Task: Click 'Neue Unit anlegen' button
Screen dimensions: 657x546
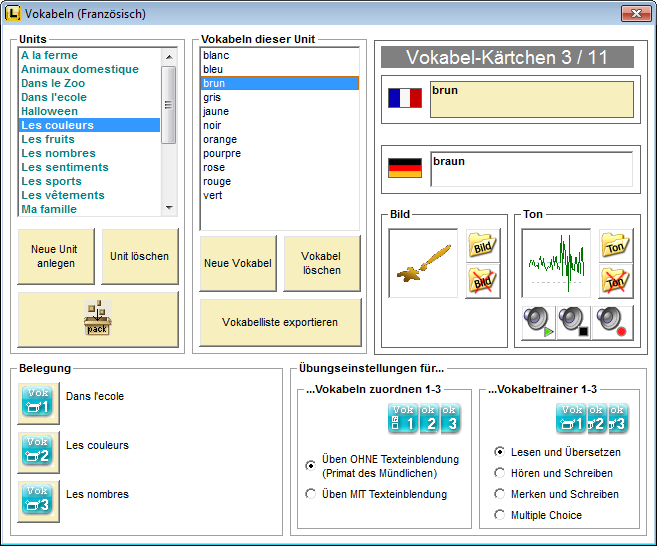Action: (x=55, y=256)
